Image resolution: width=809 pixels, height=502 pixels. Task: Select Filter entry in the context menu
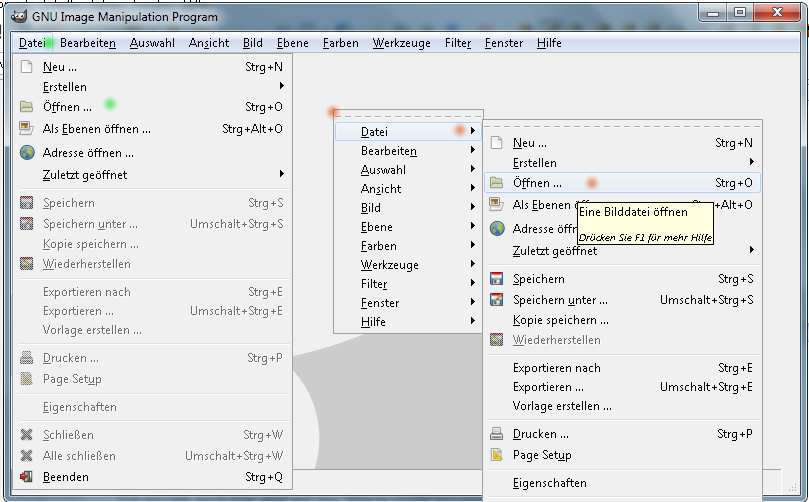pyautogui.click(x=408, y=284)
